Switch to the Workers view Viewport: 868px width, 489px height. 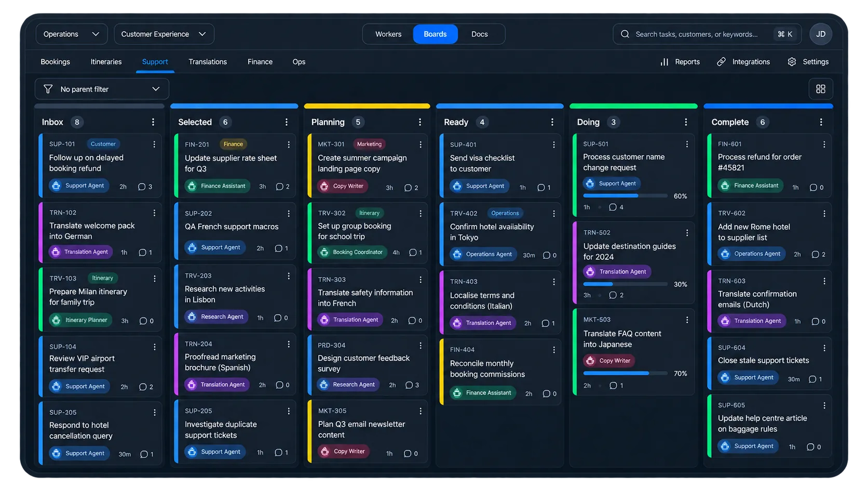(x=388, y=34)
